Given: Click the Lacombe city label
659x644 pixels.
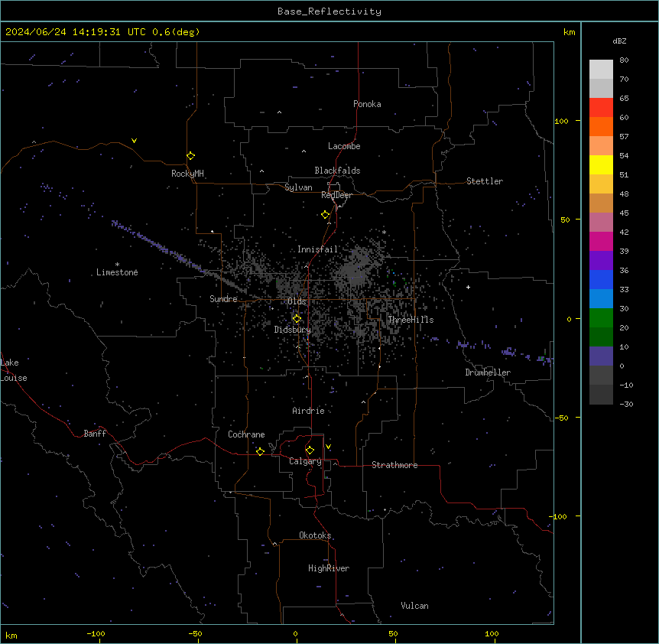Looking at the screenshot, I should point(344,146).
